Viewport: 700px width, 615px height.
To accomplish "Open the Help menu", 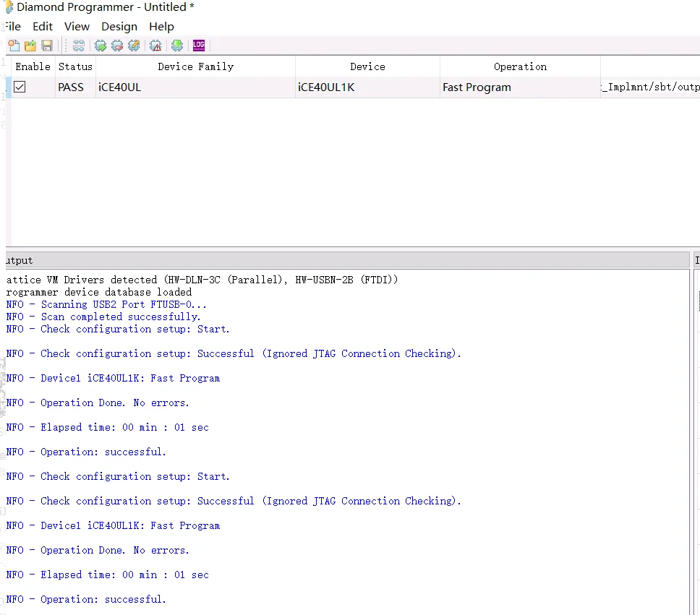I will [x=161, y=26].
